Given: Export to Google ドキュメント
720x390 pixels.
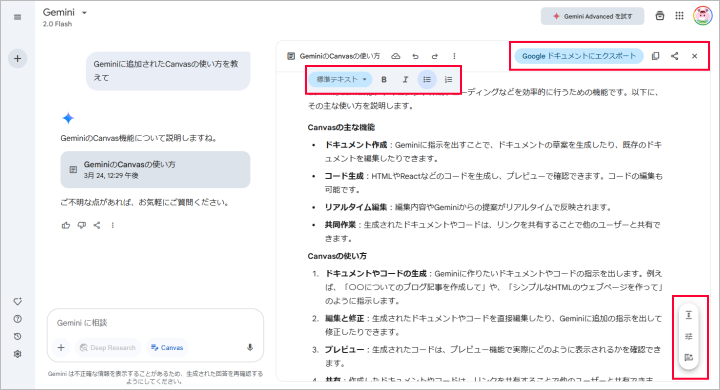Looking at the screenshot, I should (579, 56).
